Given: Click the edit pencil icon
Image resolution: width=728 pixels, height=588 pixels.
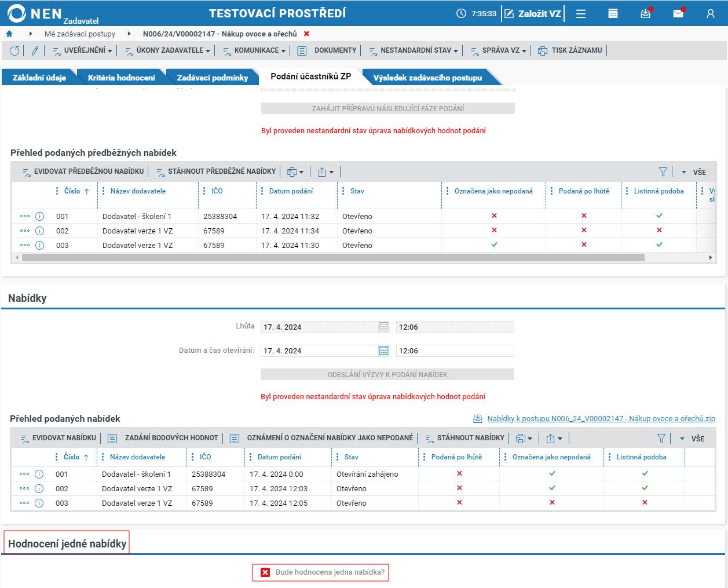Looking at the screenshot, I should 35,51.
